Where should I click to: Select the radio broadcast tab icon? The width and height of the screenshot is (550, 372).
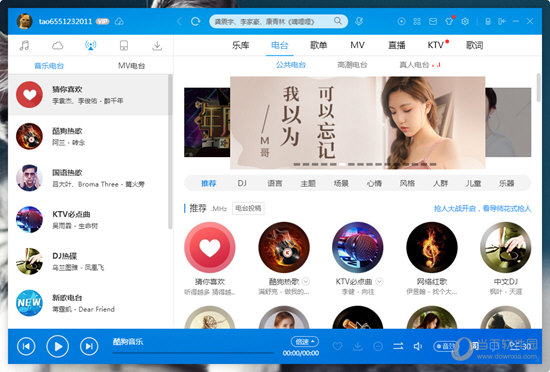90,46
